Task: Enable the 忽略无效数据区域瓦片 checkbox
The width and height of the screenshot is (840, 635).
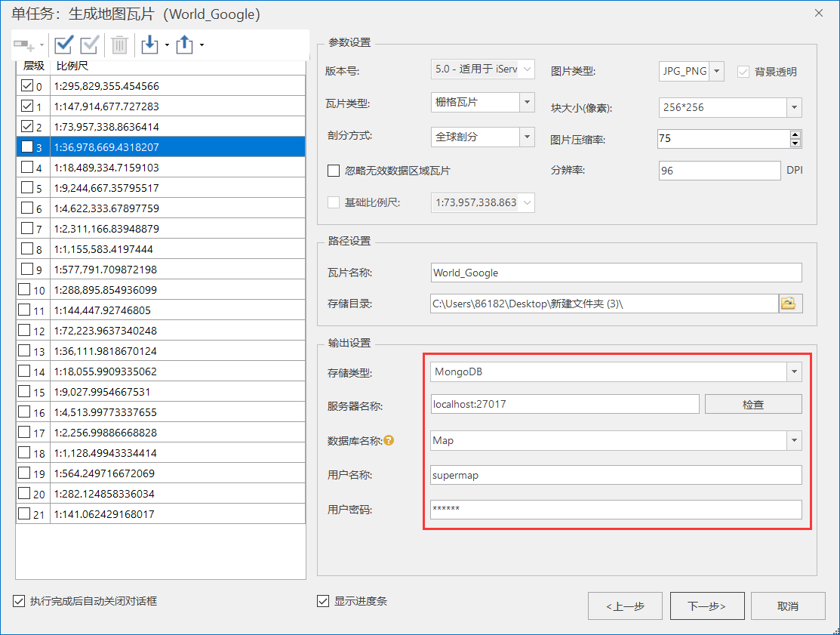Action: pyautogui.click(x=334, y=170)
